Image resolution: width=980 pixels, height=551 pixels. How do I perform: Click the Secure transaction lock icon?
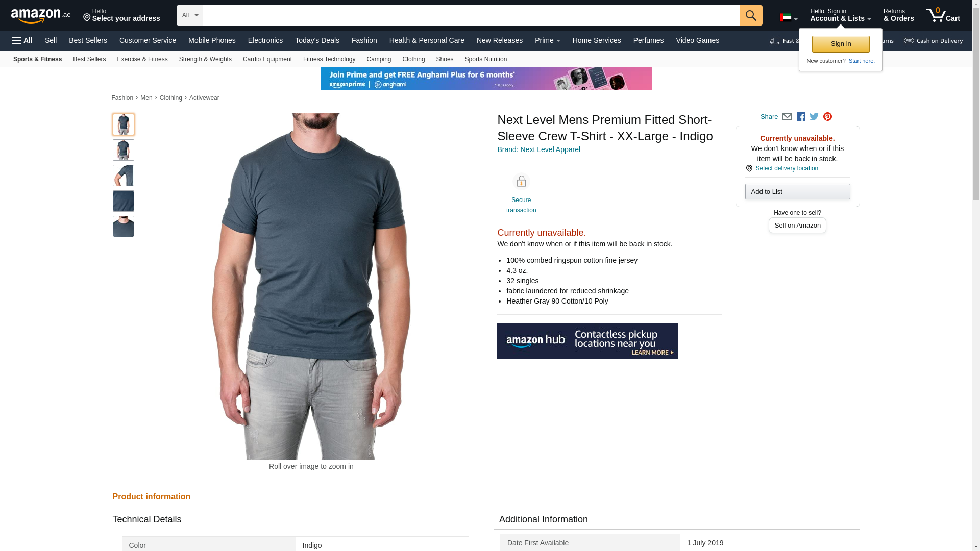[x=521, y=182]
